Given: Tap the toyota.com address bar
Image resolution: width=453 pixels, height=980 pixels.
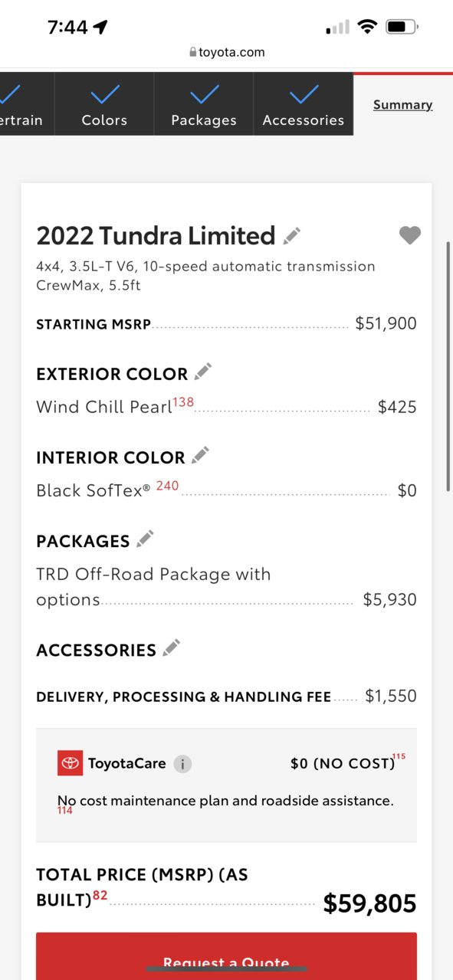Looking at the screenshot, I should (x=227, y=52).
